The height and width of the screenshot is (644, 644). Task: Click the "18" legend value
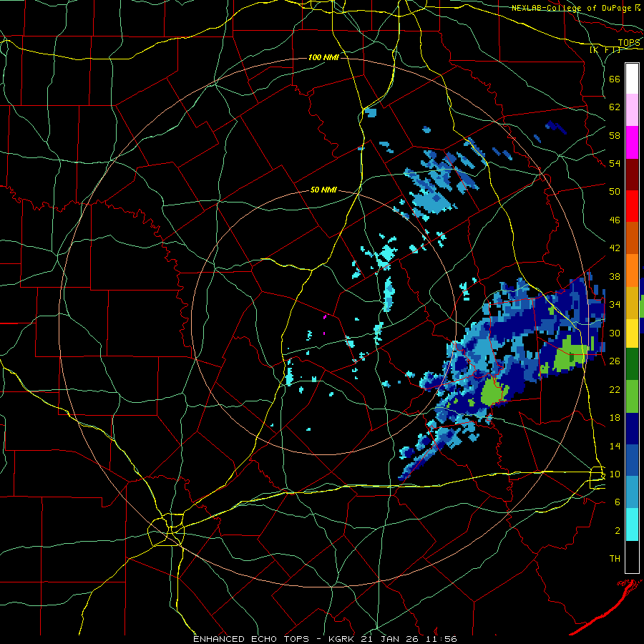pos(615,418)
